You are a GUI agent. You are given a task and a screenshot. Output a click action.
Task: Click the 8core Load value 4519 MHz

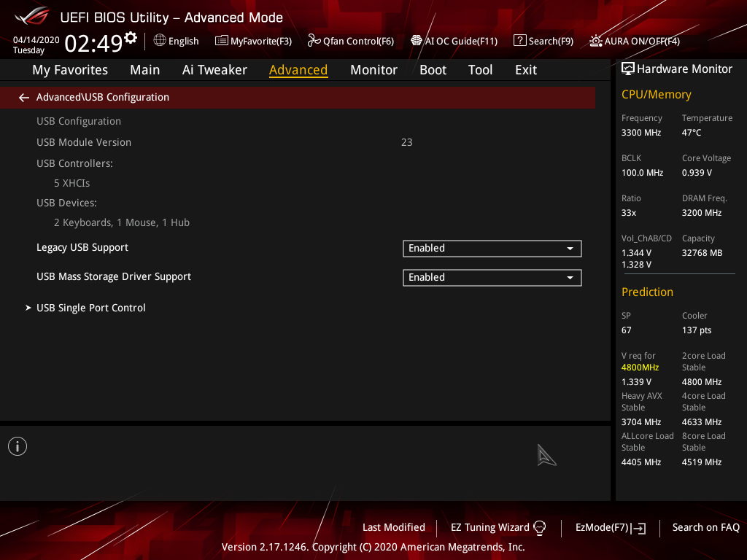tap(701, 462)
